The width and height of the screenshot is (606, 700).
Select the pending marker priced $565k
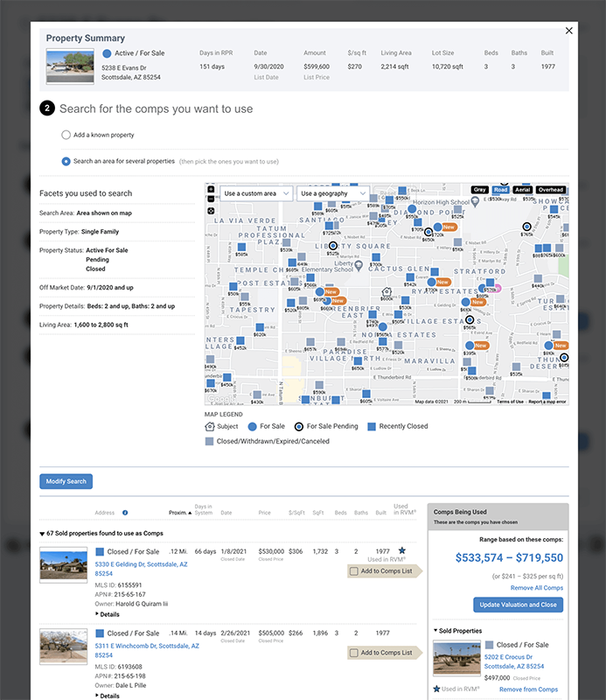[470, 320]
